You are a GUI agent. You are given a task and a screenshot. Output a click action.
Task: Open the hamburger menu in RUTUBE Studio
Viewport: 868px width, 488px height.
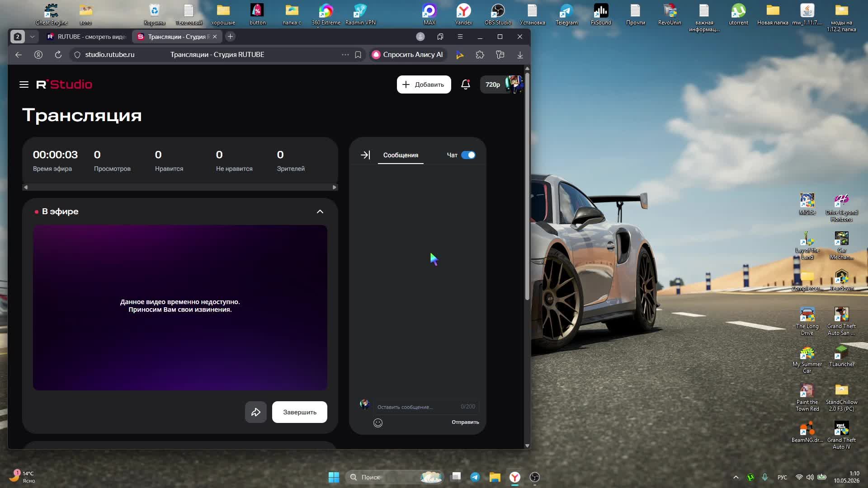tap(24, 84)
